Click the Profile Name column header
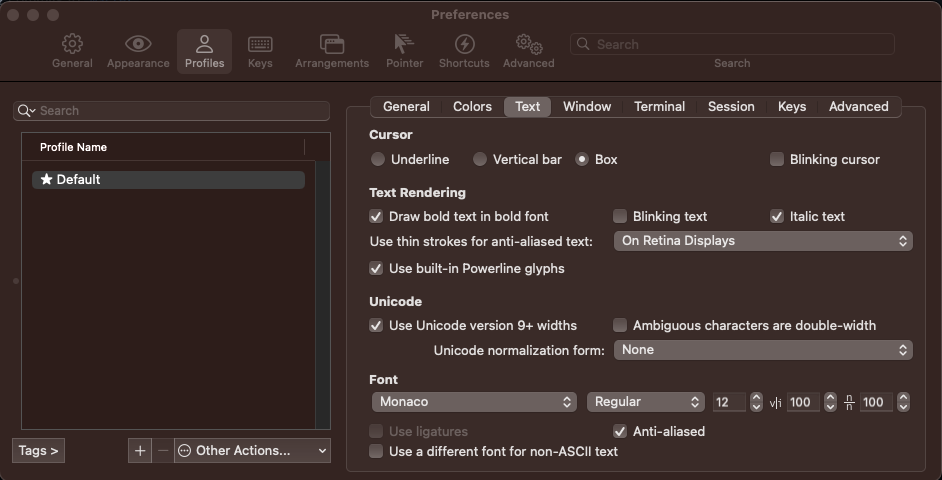 [x=163, y=147]
